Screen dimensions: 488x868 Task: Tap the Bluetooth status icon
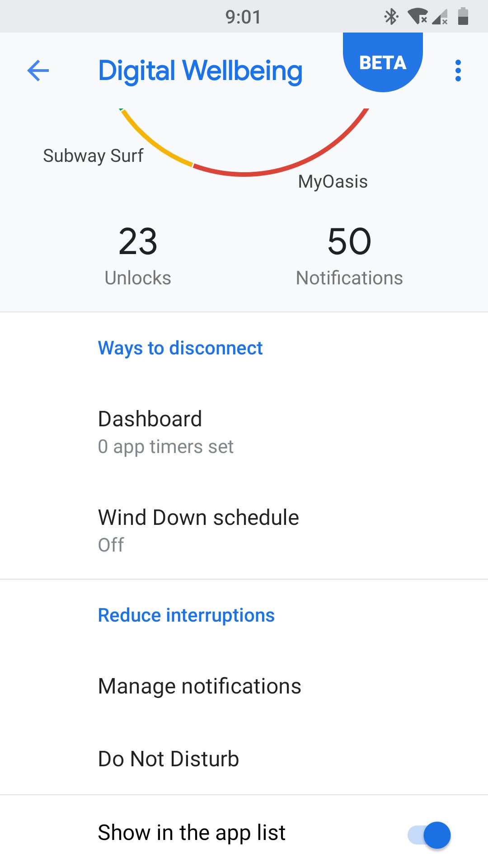pyautogui.click(x=391, y=17)
